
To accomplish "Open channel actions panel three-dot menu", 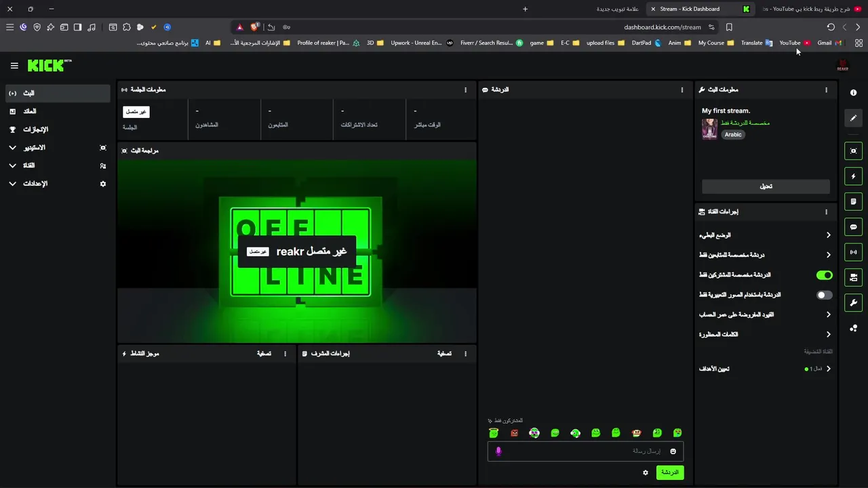I will pos(826,211).
